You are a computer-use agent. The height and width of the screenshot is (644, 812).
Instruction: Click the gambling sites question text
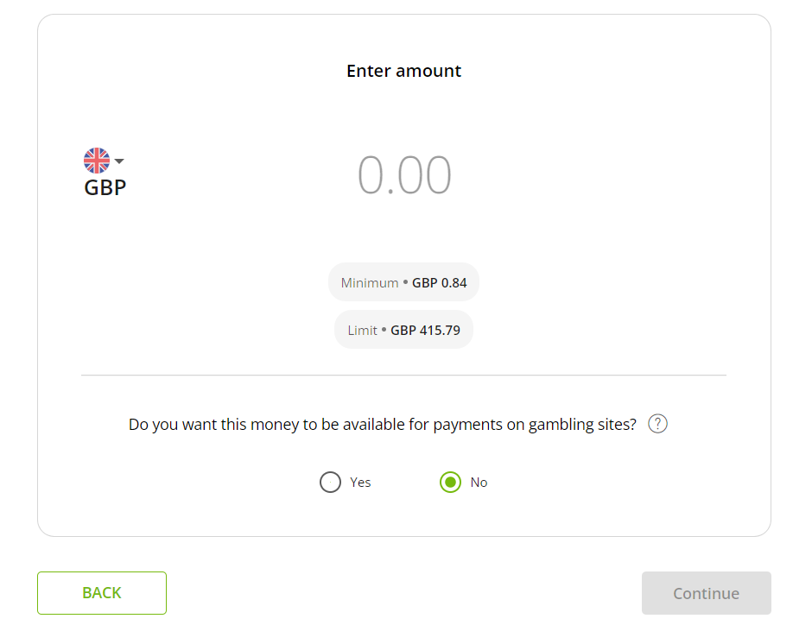(x=382, y=425)
